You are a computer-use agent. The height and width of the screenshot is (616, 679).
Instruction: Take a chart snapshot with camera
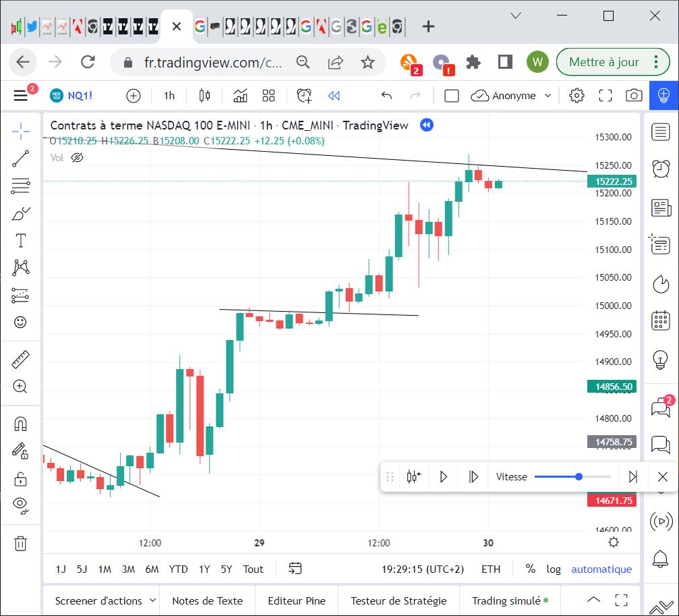click(634, 96)
